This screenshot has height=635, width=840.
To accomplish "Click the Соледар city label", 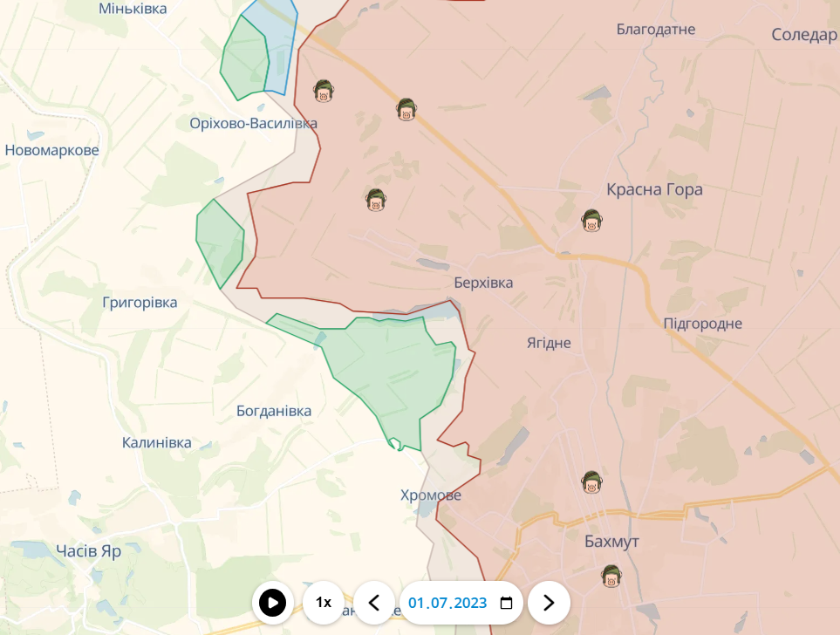I will (803, 35).
